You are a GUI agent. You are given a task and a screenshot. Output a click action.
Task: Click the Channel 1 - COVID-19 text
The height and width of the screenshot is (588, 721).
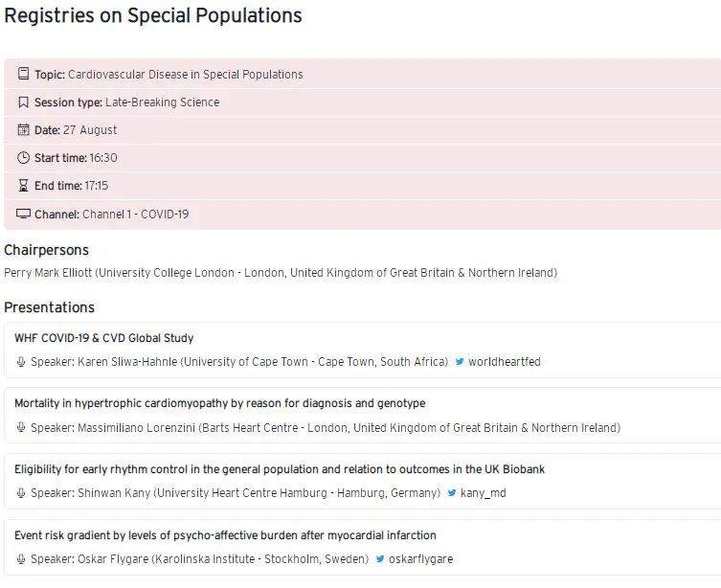[x=135, y=215]
